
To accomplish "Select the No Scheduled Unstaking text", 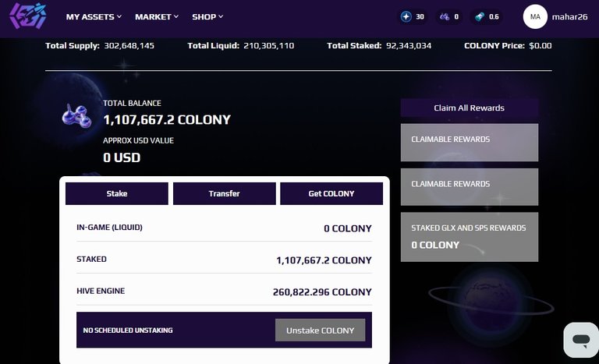I will click(x=128, y=330).
